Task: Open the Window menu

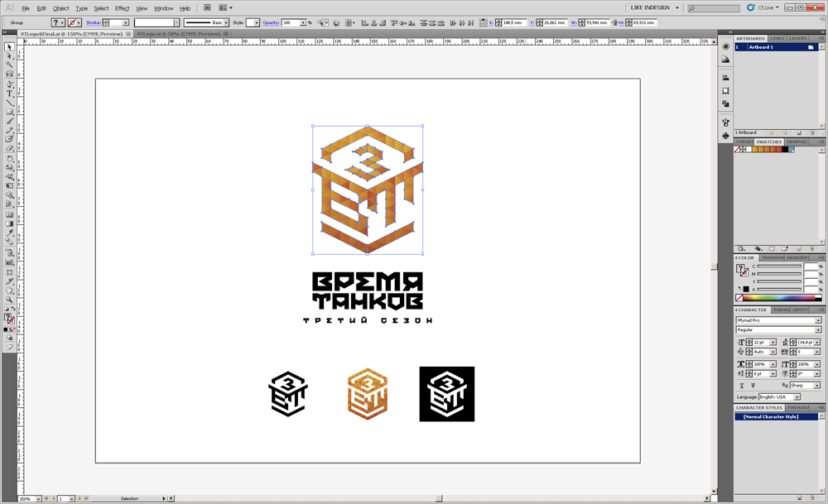Action: point(163,8)
